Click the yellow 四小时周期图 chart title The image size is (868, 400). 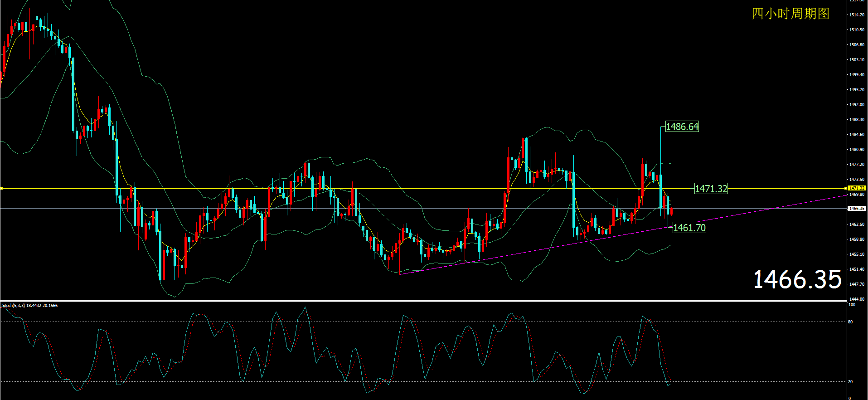[x=790, y=14]
